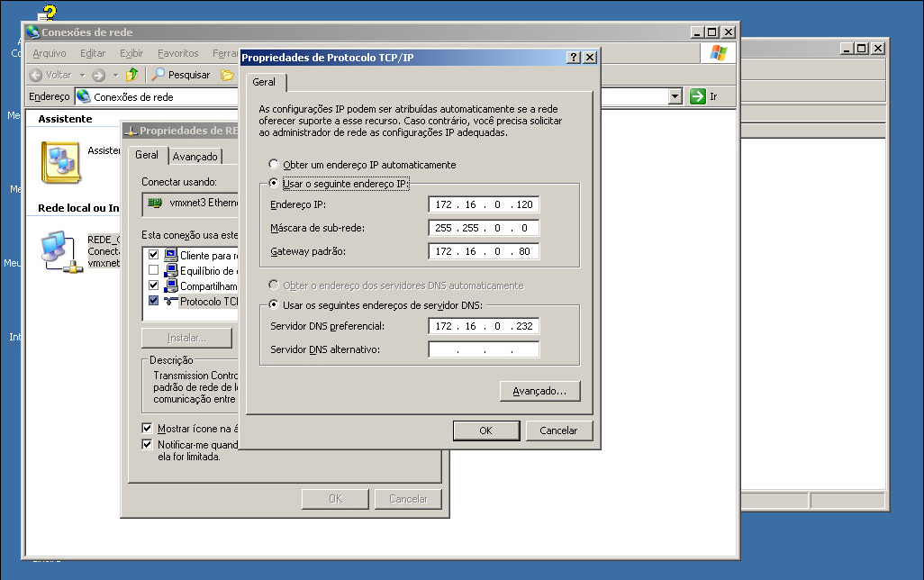This screenshot has width=924, height=580.
Task: Select the Geral tab in connection properties
Action: tap(147, 155)
